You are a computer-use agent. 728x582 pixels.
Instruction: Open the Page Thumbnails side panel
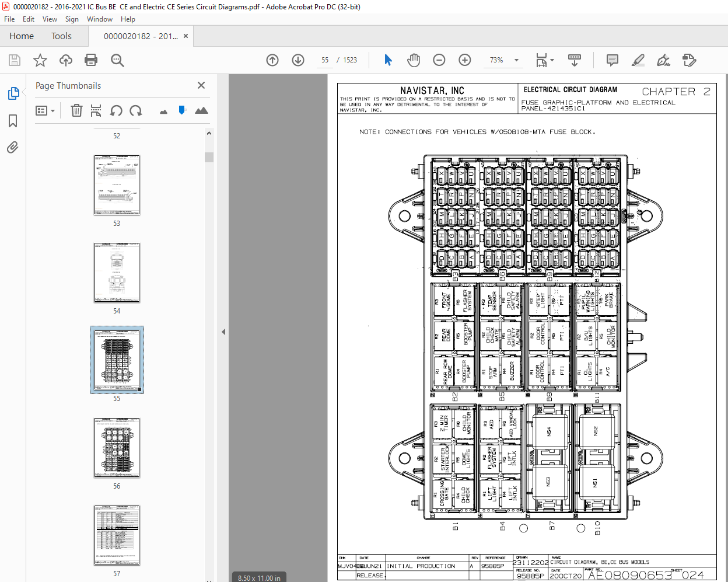pos(13,93)
